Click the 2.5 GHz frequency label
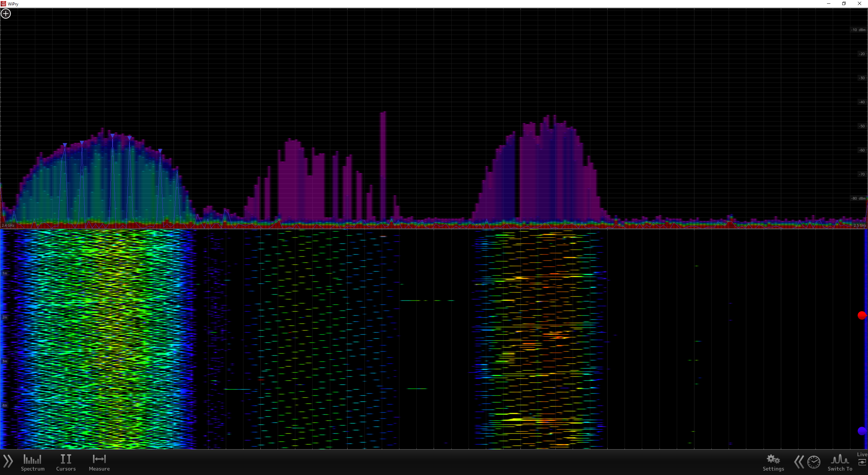The height and width of the screenshot is (475, 868). [860, 225]
